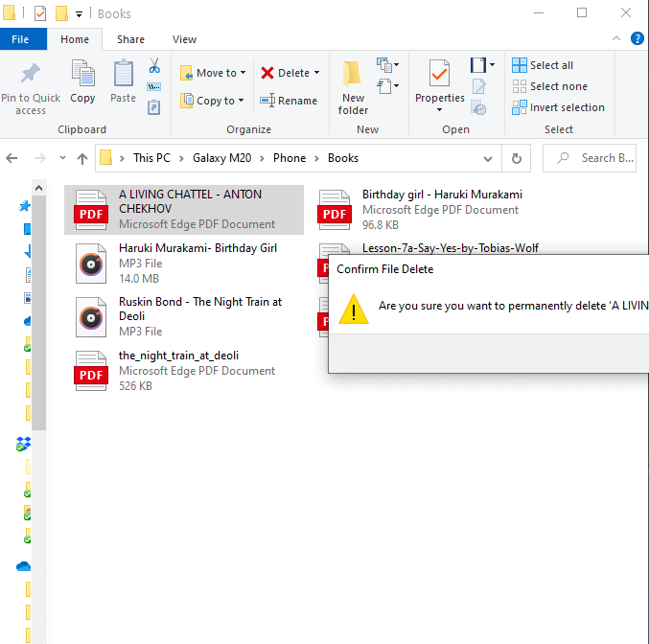Click the navigation pane vertical scrollbar
Screen dimensions: 649x644
click(x=39, y=307)
